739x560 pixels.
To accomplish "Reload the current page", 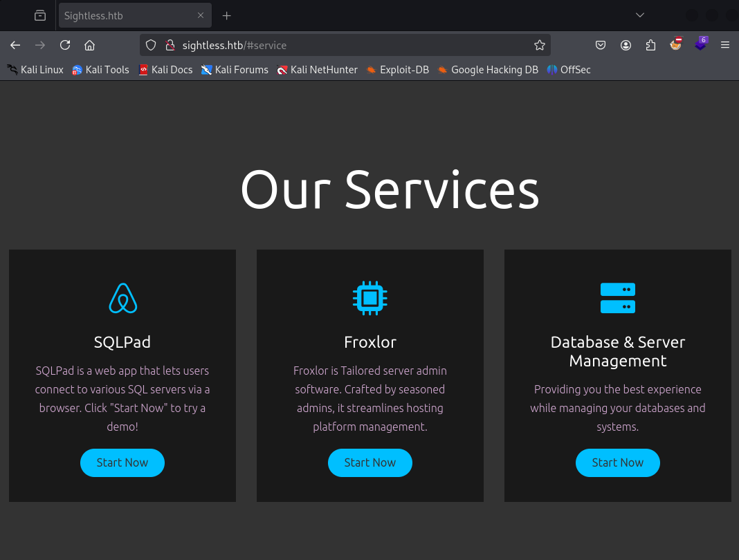I will coord(65,45).
